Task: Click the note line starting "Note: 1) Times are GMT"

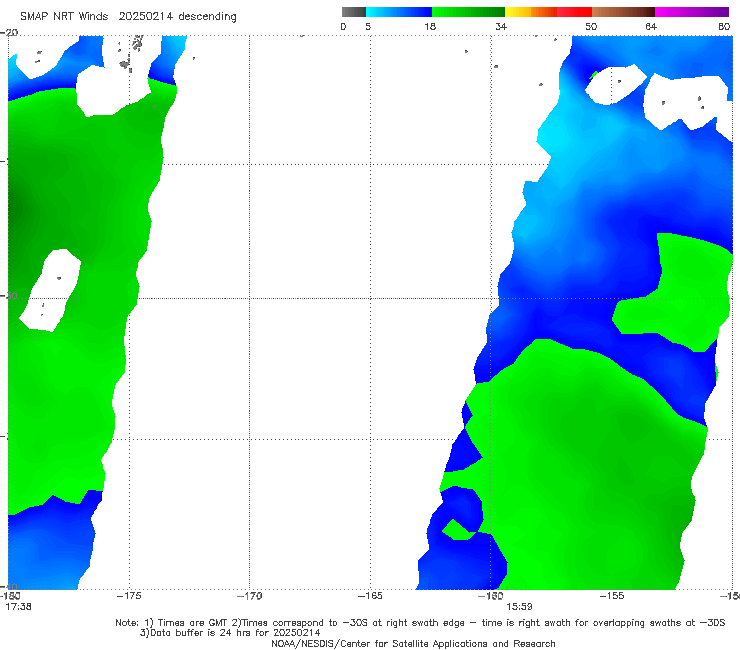Action: coord(420,623)
